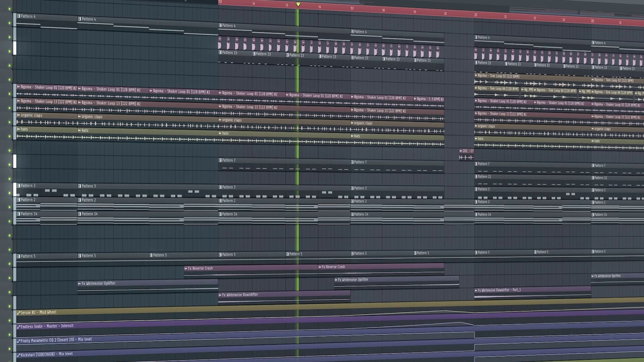
Task: Mute the track containing the organic claps clips
Action: [x=9, y=122]
